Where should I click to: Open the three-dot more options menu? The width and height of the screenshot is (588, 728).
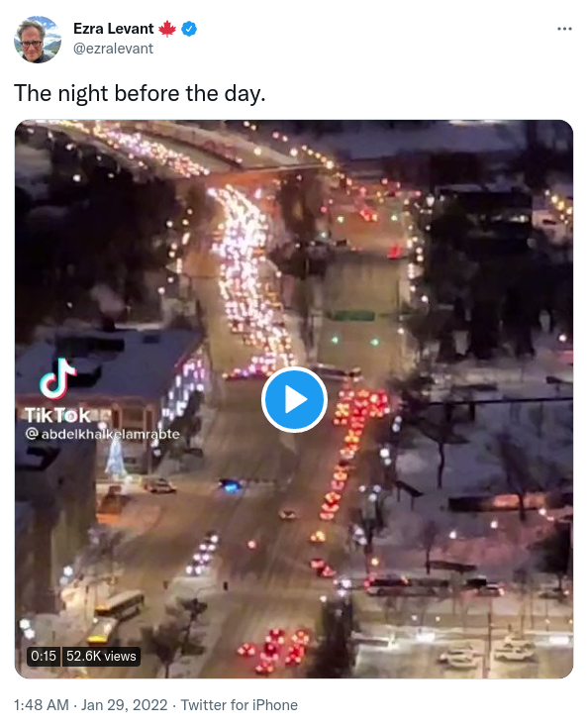click(x=564, y=29)
